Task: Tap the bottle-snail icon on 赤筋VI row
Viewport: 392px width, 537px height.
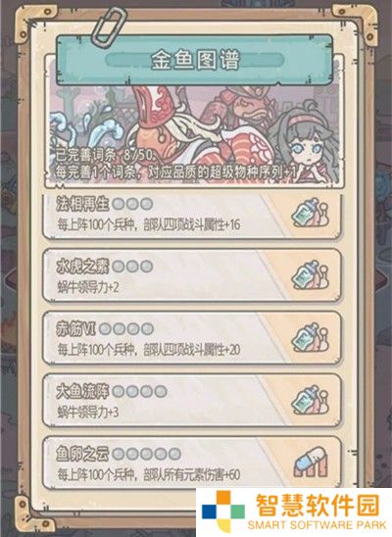Action: (311, 338)
